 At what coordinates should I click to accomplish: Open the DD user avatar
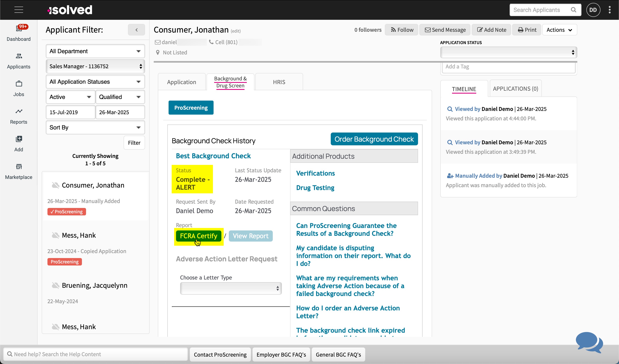(x=593, y=10)
